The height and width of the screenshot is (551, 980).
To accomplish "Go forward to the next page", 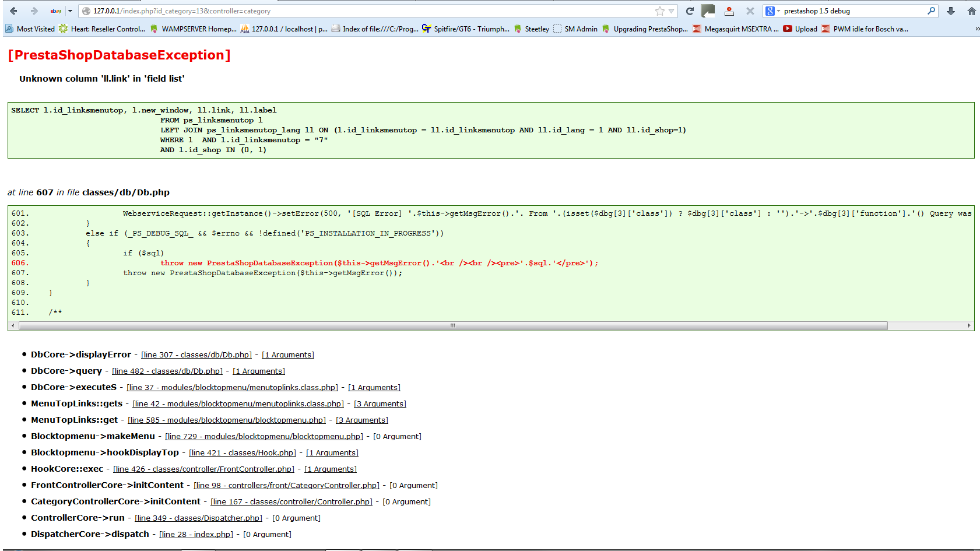I will [34, 11].
